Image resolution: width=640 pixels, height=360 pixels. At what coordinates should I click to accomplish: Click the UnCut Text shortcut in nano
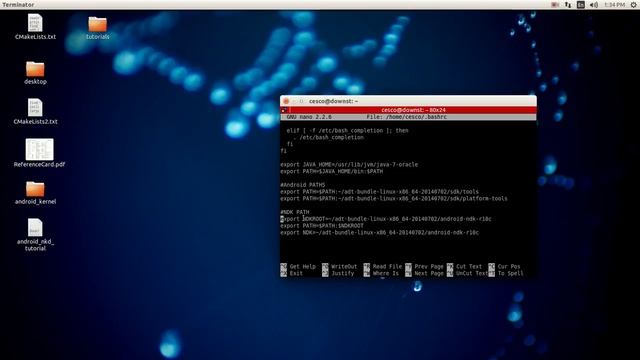point(467,273)
